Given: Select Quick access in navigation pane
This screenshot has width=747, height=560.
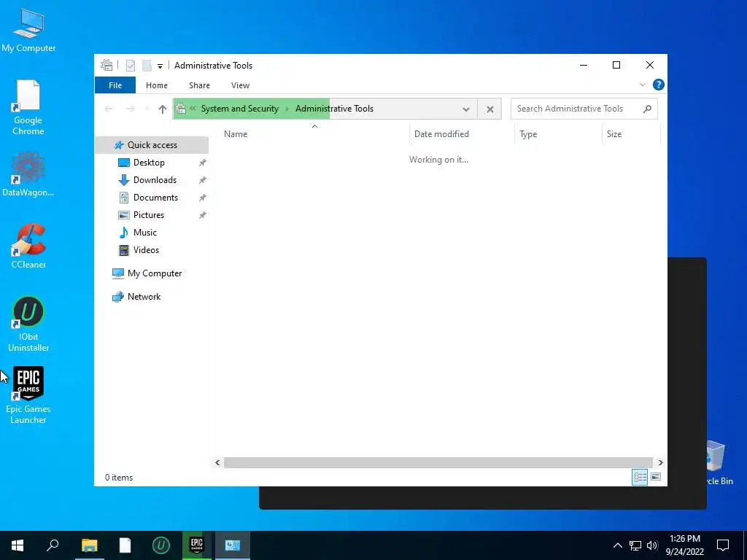Looking at the screenshot, I should (152, 145).
